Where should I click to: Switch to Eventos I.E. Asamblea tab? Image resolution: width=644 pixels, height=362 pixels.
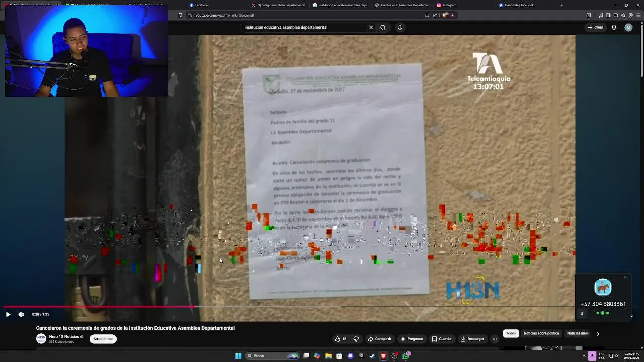tap(403, 5)
